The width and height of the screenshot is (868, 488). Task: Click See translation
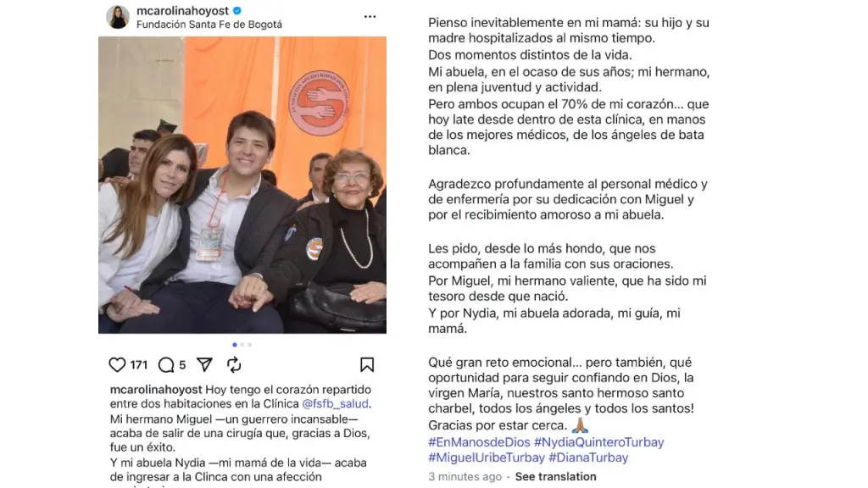555,476
